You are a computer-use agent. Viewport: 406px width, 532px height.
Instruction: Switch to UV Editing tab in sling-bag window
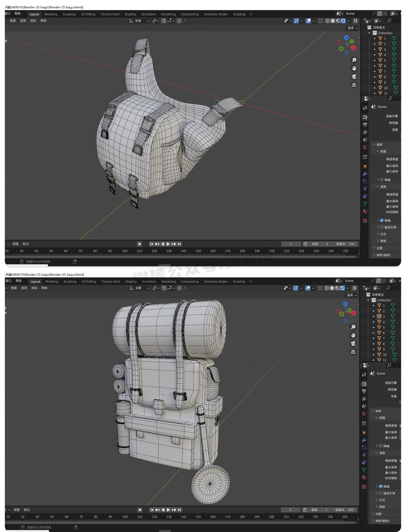click(88, 14)
